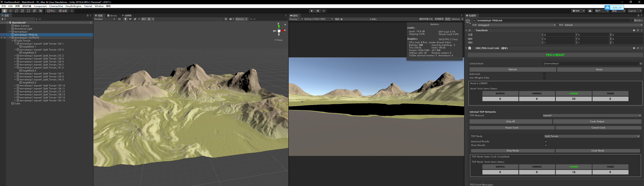Open the Display 1 dropdown
The width and height of the screenshot is (644, 186).
(x=296, y=19)
